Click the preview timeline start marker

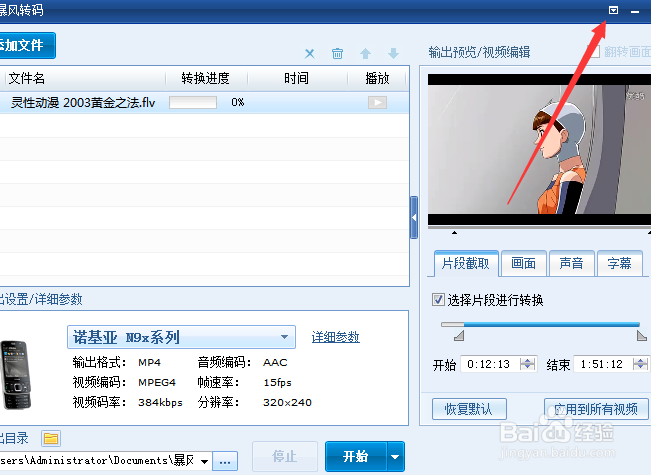(455, 233)
